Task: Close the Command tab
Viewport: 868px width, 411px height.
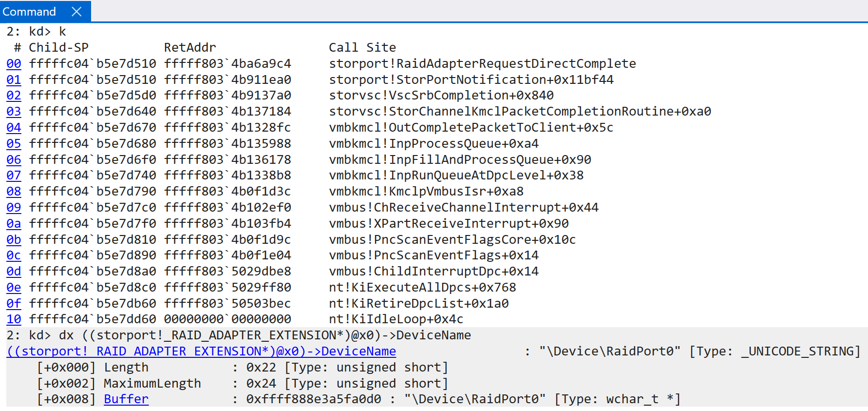Action: [x=76, y=11]
